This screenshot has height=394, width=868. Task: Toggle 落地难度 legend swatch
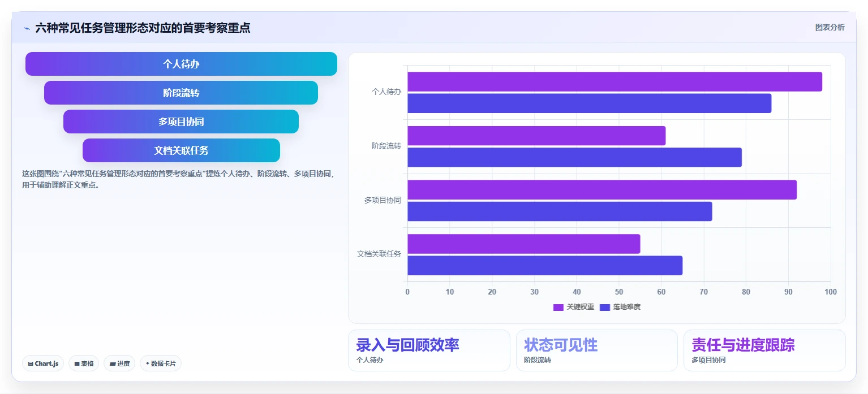(604, 307)
